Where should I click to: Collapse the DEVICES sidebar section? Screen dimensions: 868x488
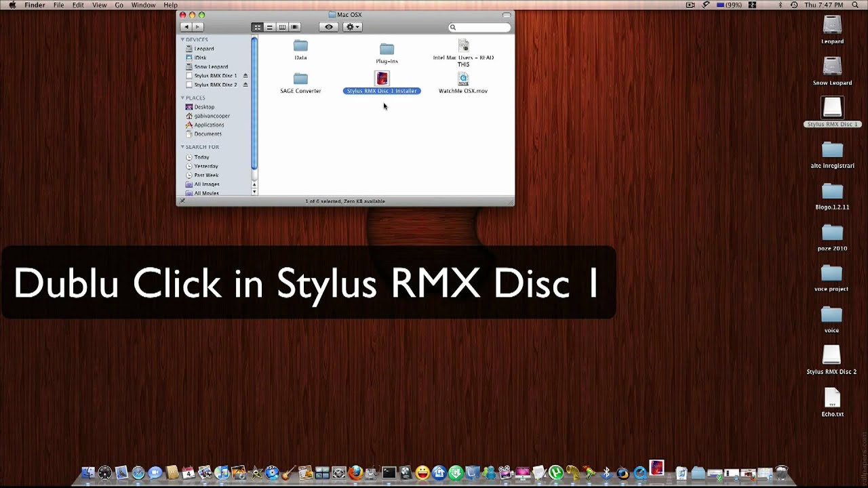(x=182, y=39)
